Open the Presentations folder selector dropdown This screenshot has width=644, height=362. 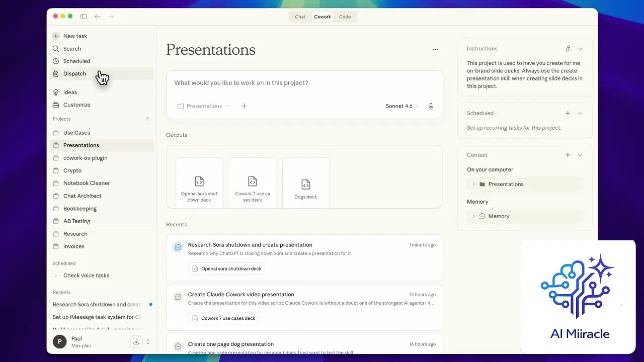pyautogui.click(x=203, y=106)
